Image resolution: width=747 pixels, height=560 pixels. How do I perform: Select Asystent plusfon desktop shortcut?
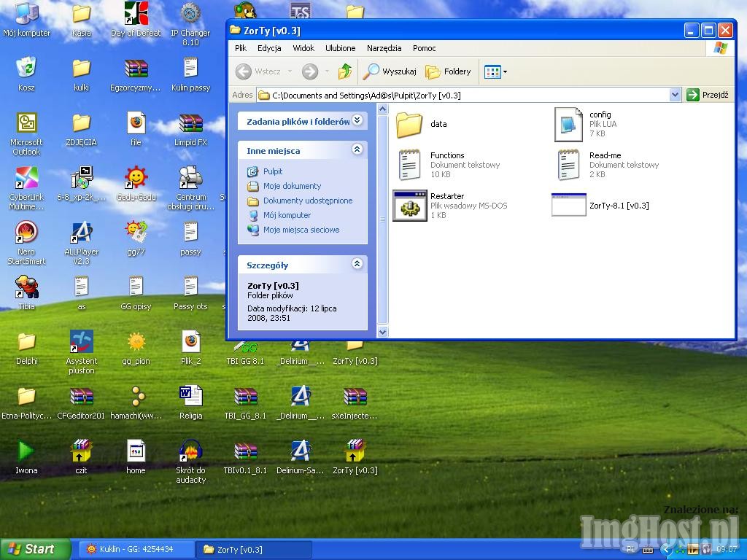pos(82,352)
